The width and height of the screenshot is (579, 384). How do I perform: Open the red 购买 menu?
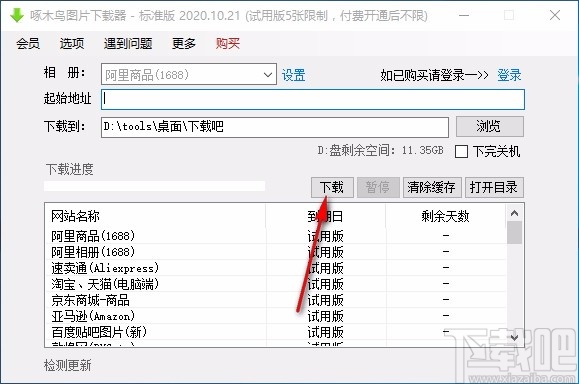pyautogui.click(x=227, y=44)
